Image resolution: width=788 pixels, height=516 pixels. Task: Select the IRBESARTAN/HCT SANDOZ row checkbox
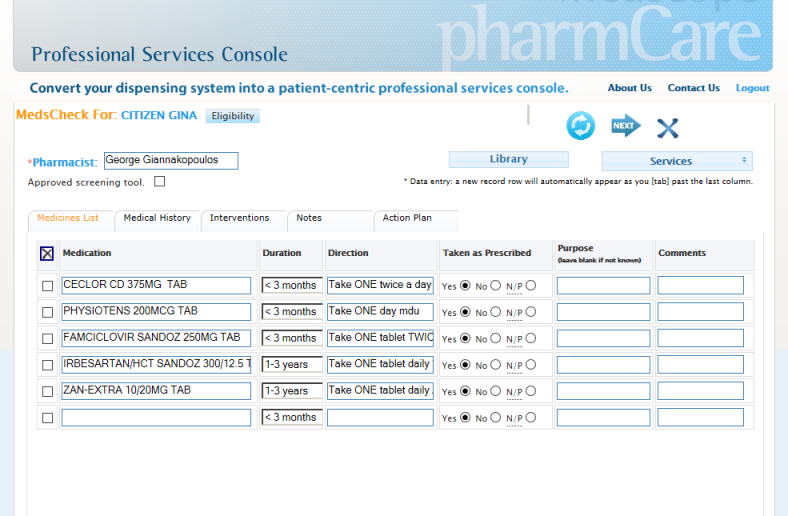(47, 365)
